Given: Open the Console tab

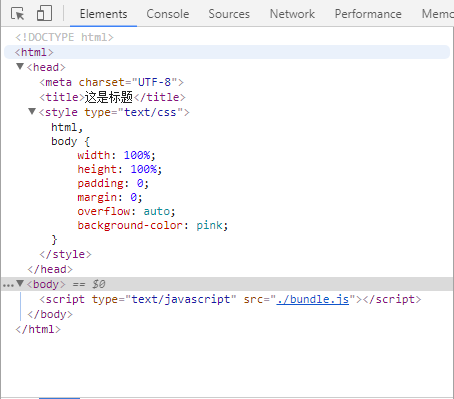Looking at the screenshot, I should [168, 14].
